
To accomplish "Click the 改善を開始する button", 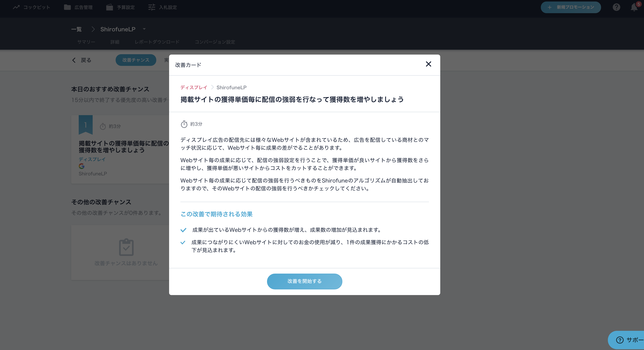I will click(x=304, y=281).
